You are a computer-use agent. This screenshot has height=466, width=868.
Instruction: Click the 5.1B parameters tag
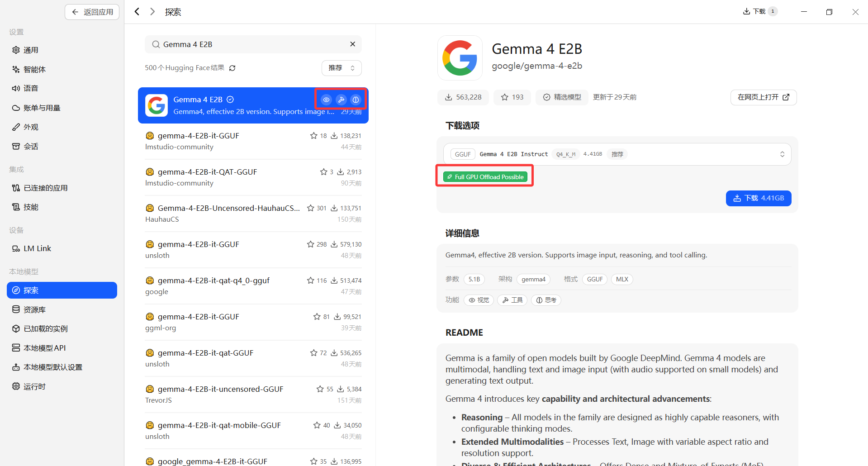point(474,279)
